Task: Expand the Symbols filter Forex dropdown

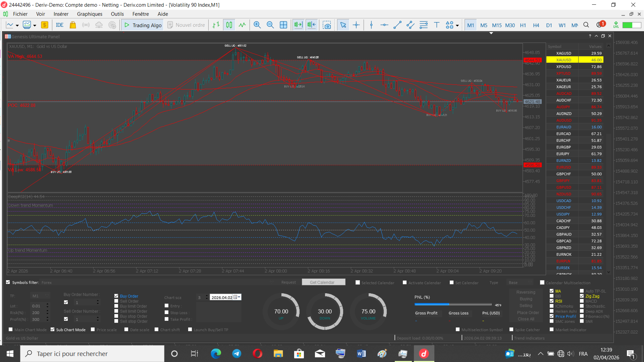Action: [x=271, y=283]
